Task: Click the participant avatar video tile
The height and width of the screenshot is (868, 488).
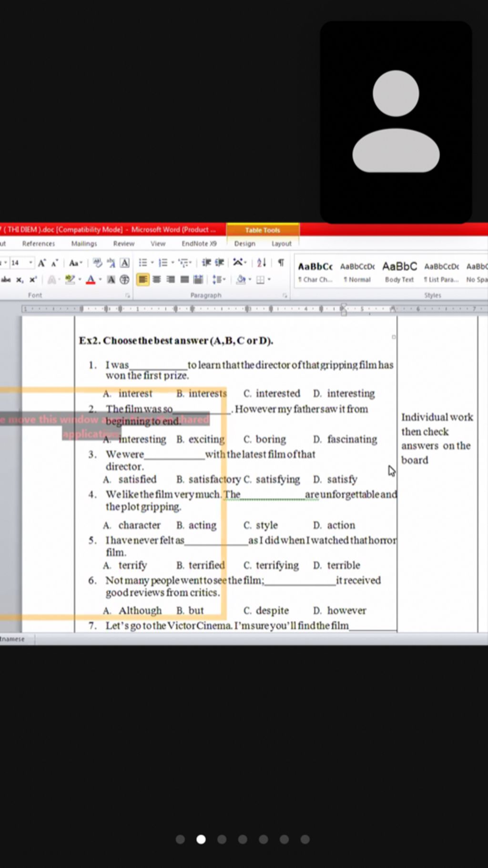Action: (x=396, y=122)
